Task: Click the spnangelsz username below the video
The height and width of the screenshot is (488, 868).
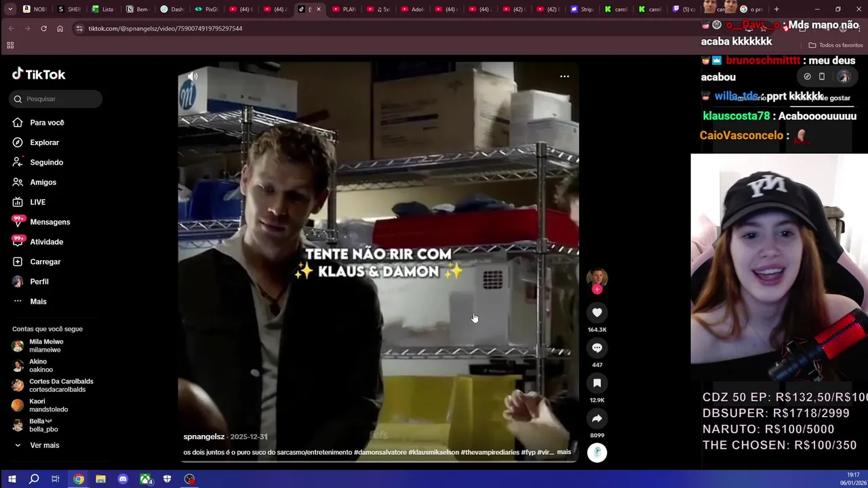Action: click(203, 437)
